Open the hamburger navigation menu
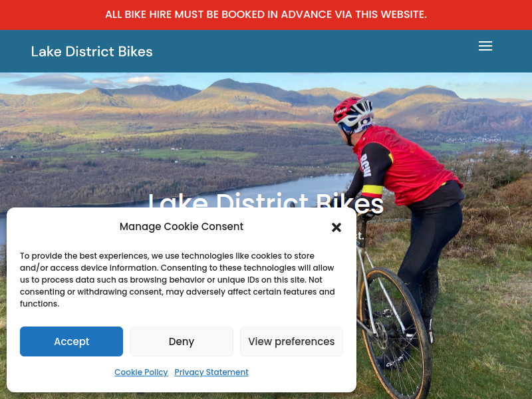532x399 pixels. click(485, 46)
